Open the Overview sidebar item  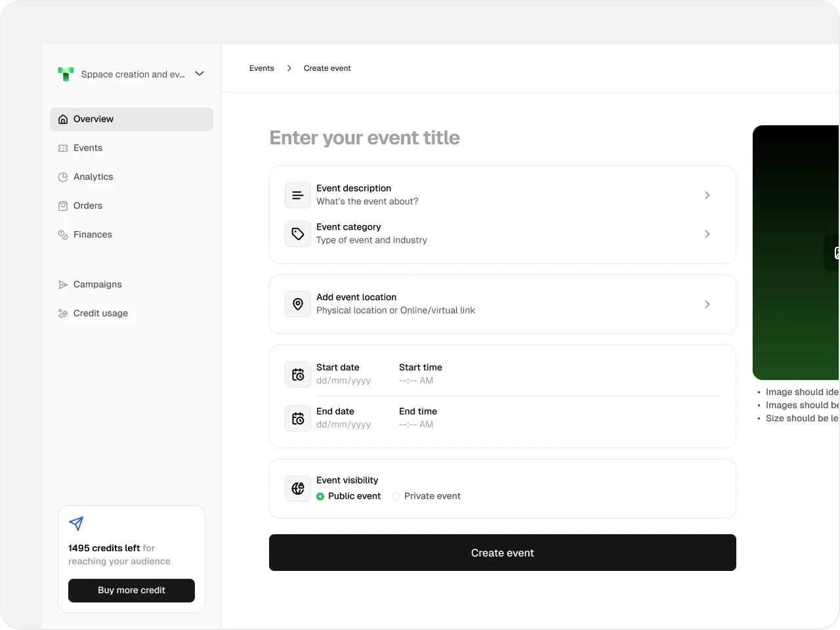pos(131,119)
